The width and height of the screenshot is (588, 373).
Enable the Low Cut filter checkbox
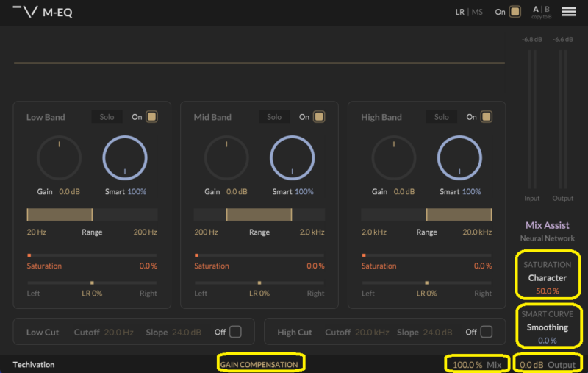point(234,332)
